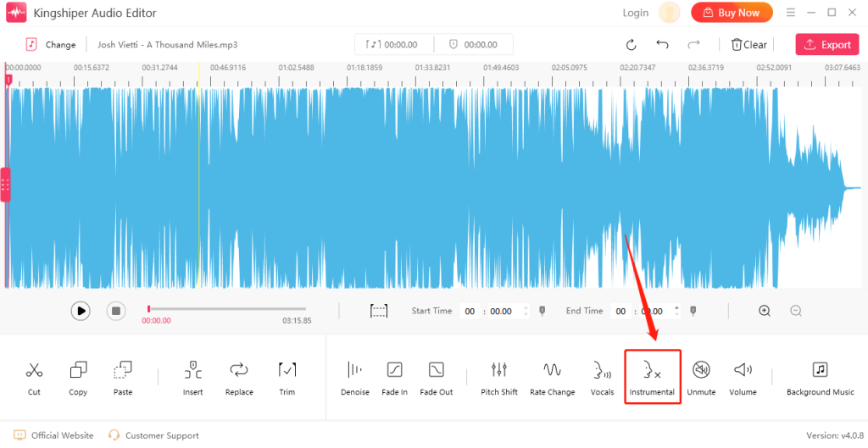Click the Unmute tool

point(701,378)
